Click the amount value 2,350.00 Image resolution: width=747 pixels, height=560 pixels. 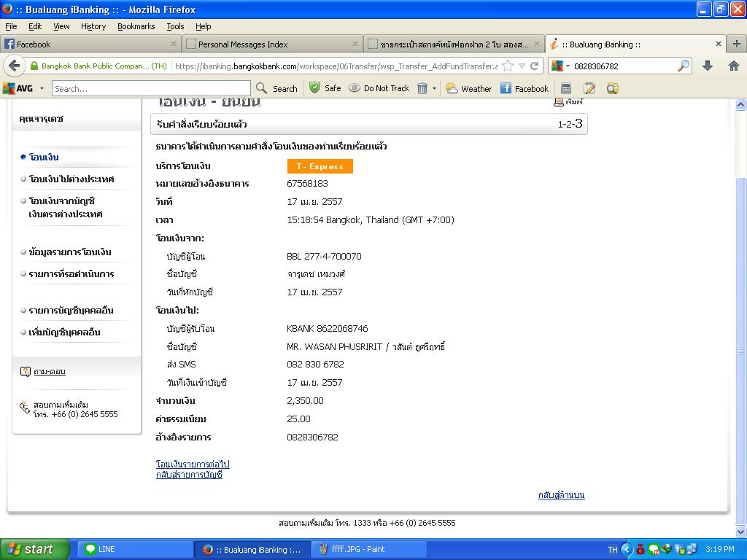305,401
